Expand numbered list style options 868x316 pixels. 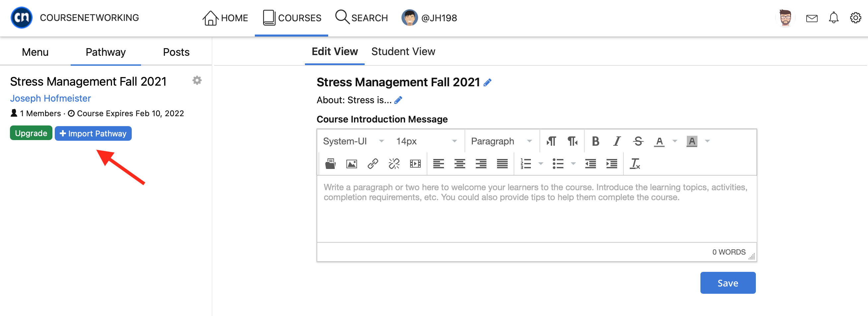(541, 164)
